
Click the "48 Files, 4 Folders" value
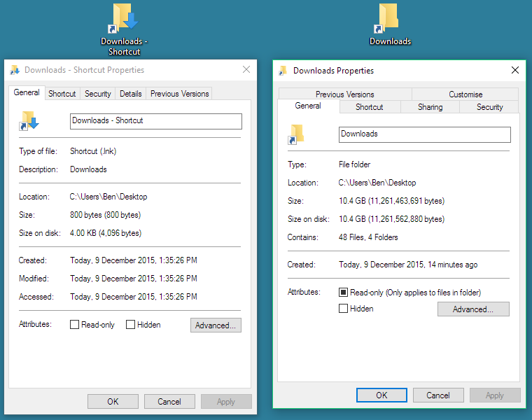click(368, 237)
